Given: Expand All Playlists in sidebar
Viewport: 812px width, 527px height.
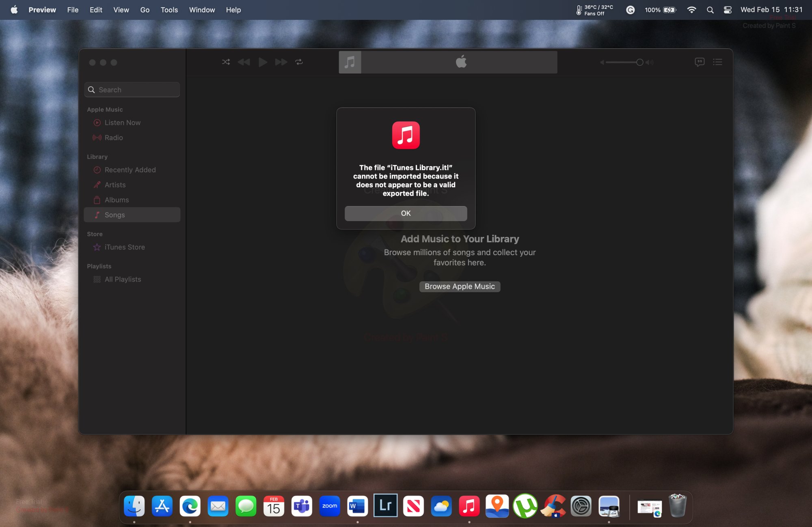Looking at the screenshot, I should (x=123, y=279).
